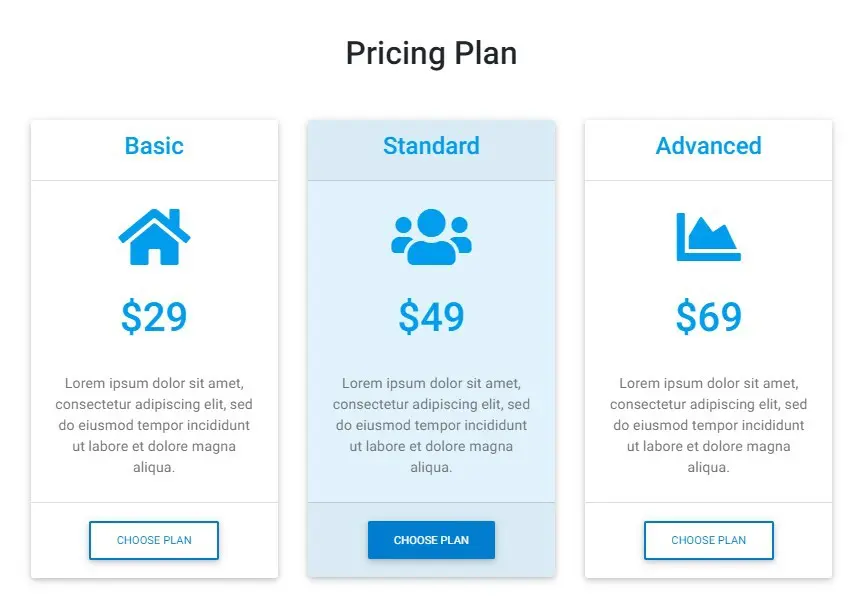863x607 pixels.
Task: Click Advanced card footer beside Choose Plan button
Action: (803, 540)
